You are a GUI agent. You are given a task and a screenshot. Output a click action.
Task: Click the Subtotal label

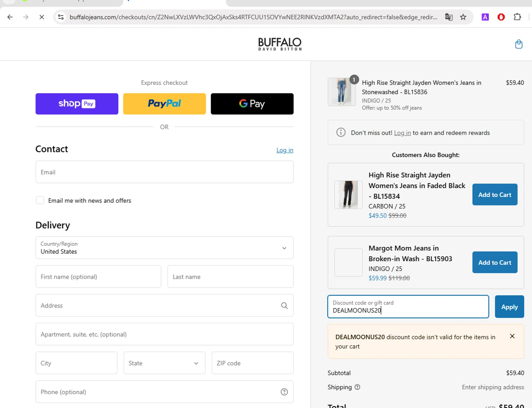[x=339, y=373]
